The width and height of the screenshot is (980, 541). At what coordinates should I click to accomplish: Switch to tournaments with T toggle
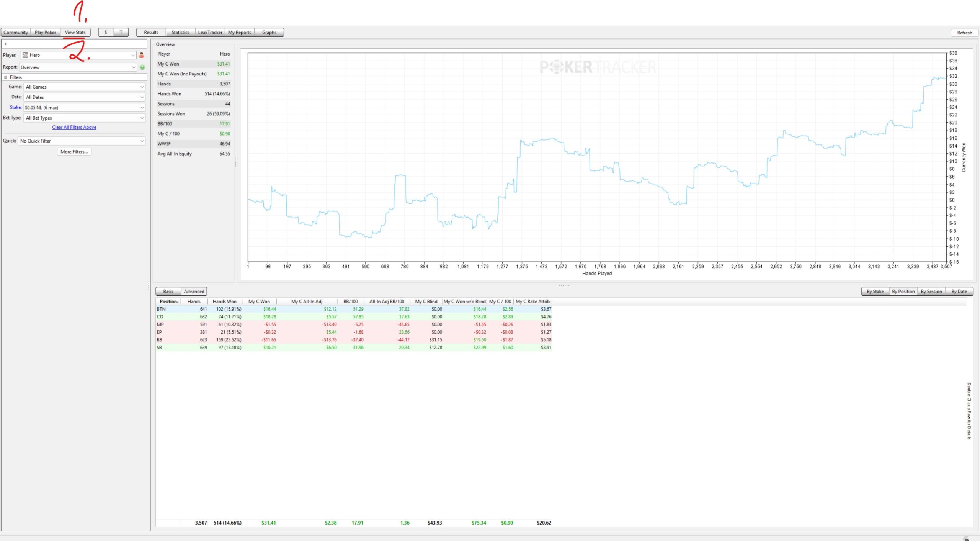[x=121, y=33]
